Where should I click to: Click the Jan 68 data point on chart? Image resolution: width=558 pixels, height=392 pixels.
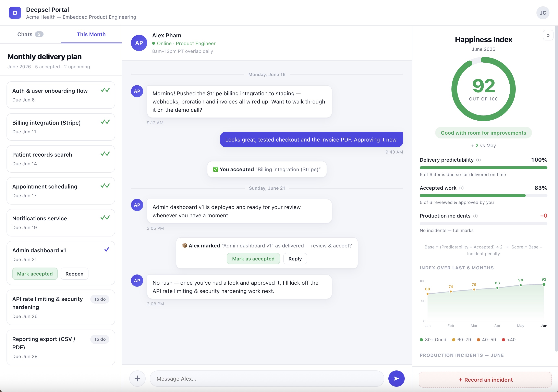point(427,294)
